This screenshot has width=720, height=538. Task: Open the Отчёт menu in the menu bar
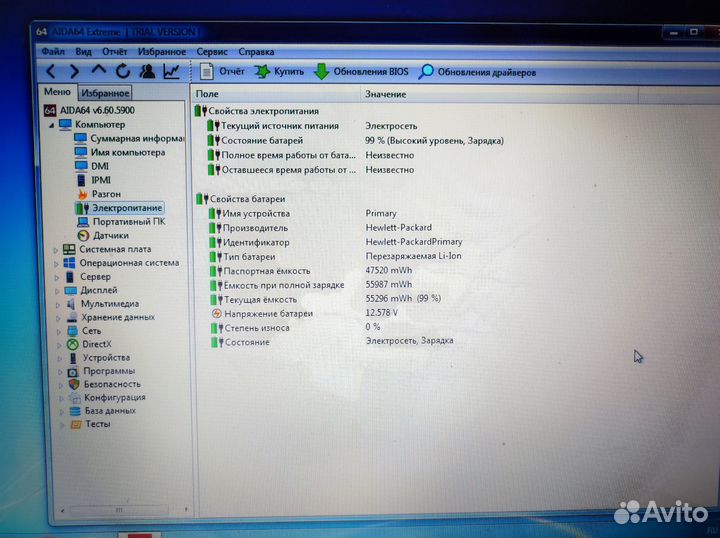tap(114, 51)
